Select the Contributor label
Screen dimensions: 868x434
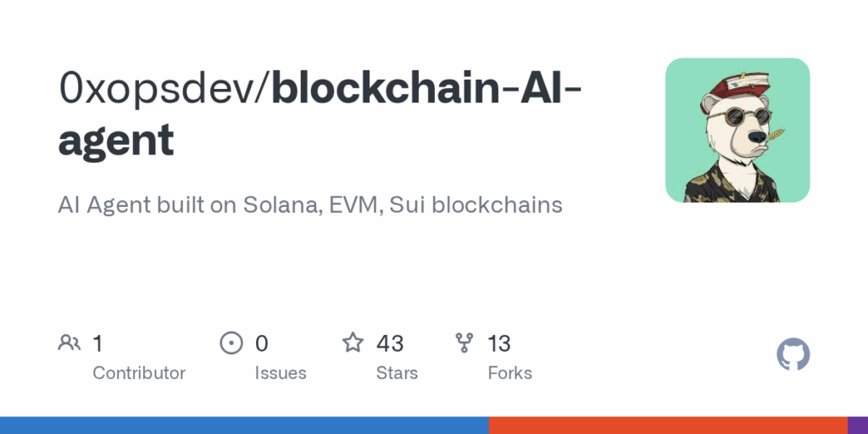[x=139, y=373]
